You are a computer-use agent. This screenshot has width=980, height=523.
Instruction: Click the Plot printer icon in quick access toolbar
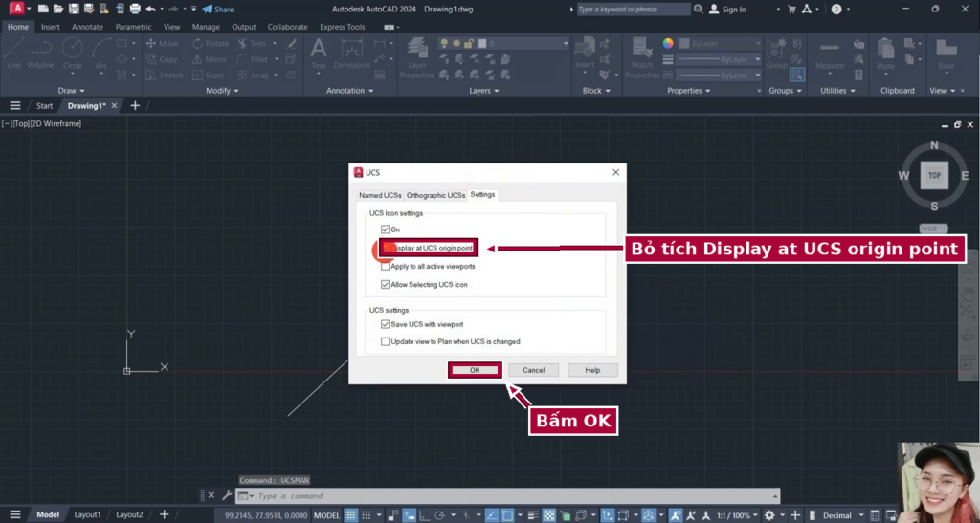click(x=135, y=10)
